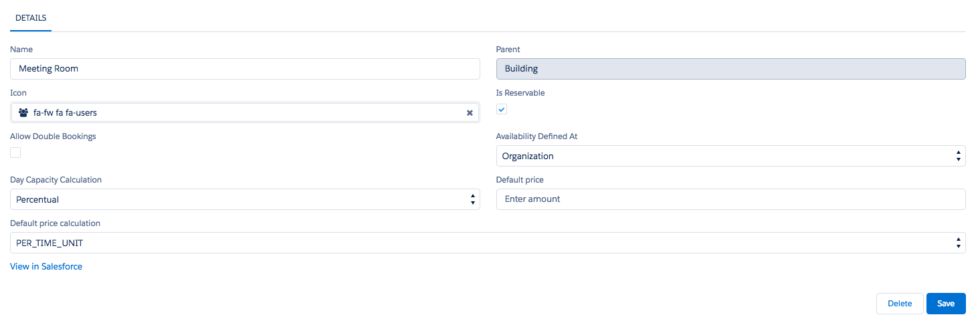Click the disabled Parent field showing Building
The width and height of the screenshot is (980, 325).
tap(730, 69)
